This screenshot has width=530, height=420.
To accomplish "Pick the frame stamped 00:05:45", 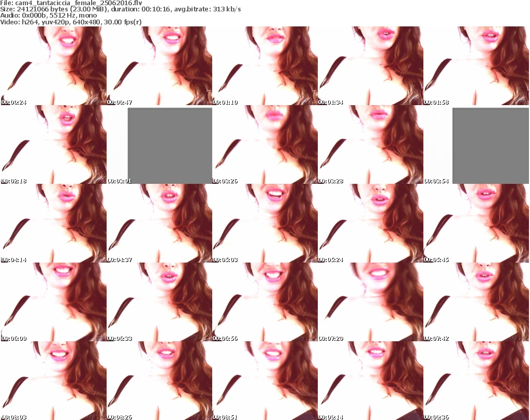I will (476, 223).
